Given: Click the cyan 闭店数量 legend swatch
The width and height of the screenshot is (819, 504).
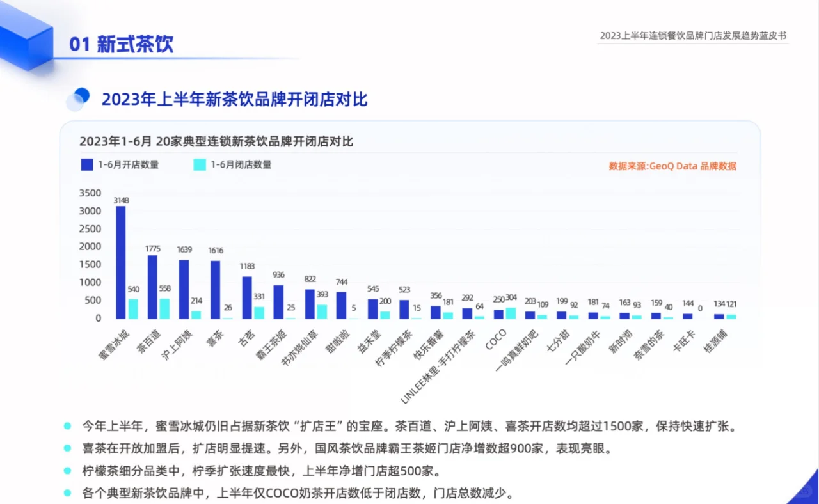Looking at the screenshot, I should point(200,165).
